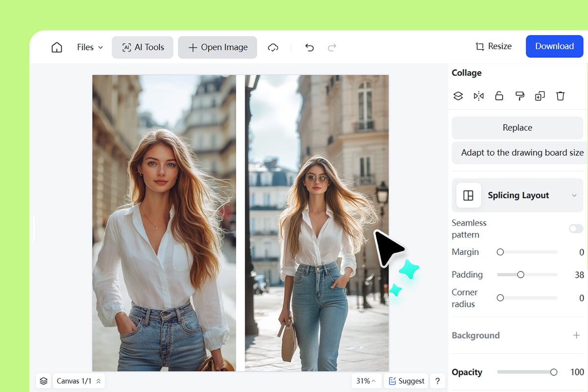This screenshot has height=392, width=588.
Task: Expand the Canvas 1/1 selector
Action: (78, 381)
